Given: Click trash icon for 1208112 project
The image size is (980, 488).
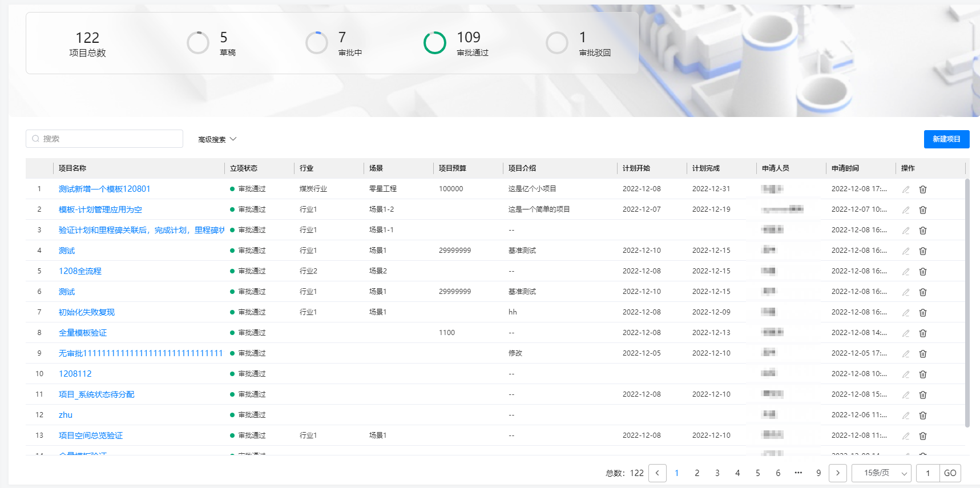Looking at the screenshot, I should coord(923,374).
